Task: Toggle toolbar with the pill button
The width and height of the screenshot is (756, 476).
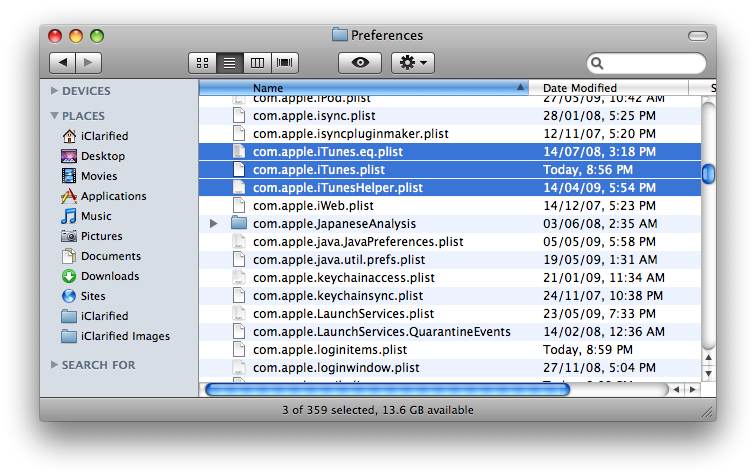Action: pos(697,36)
